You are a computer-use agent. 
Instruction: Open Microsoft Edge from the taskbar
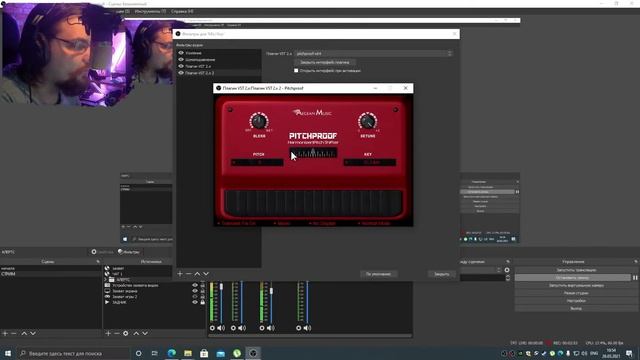coord(172,353)
